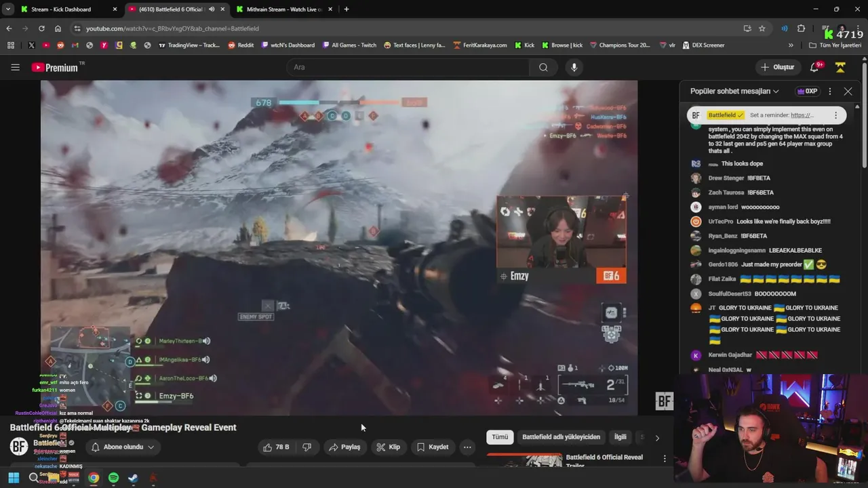Image resolution: width=868 pixels, height=488 pixels.
Task: Close the live chat replay panel
Action: 848,91
